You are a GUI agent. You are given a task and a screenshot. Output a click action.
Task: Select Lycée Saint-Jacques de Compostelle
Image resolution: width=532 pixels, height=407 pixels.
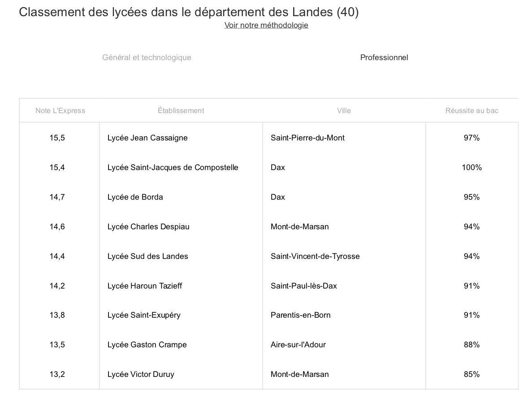pyautogui.click(x=173, y=167)
